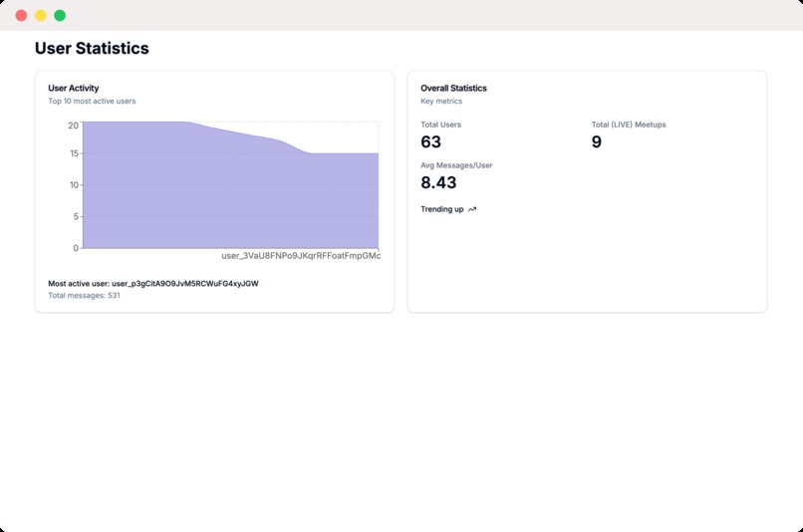This screenshot has width=803, height=532.
Task: Click the User Statistics heading
Action: pyautogui.click(x=92, y=48)
